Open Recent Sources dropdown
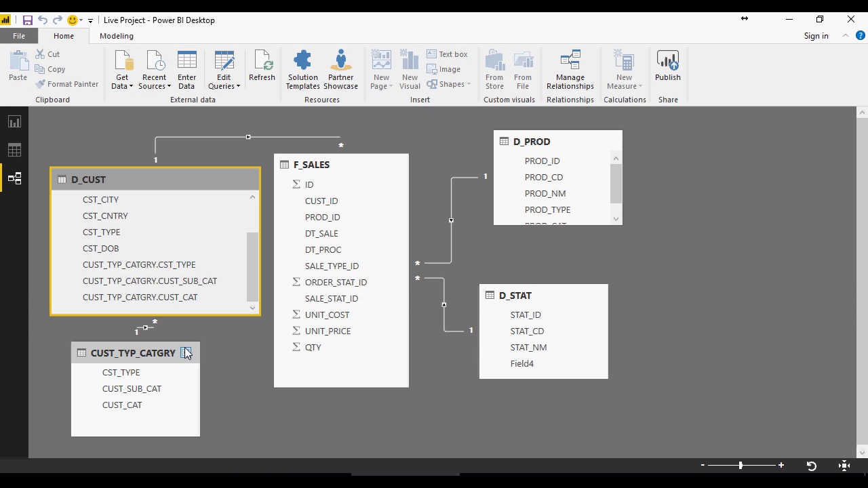Image resolution: width=868 pixels, height=488 pixels. [x=155, y=70]
